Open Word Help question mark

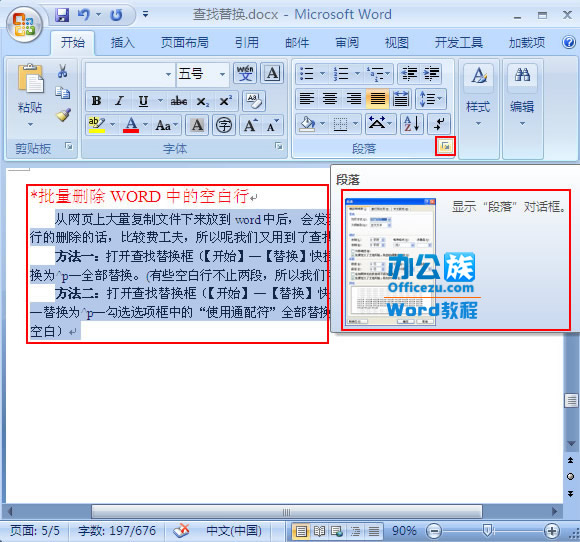coord(569,42)
